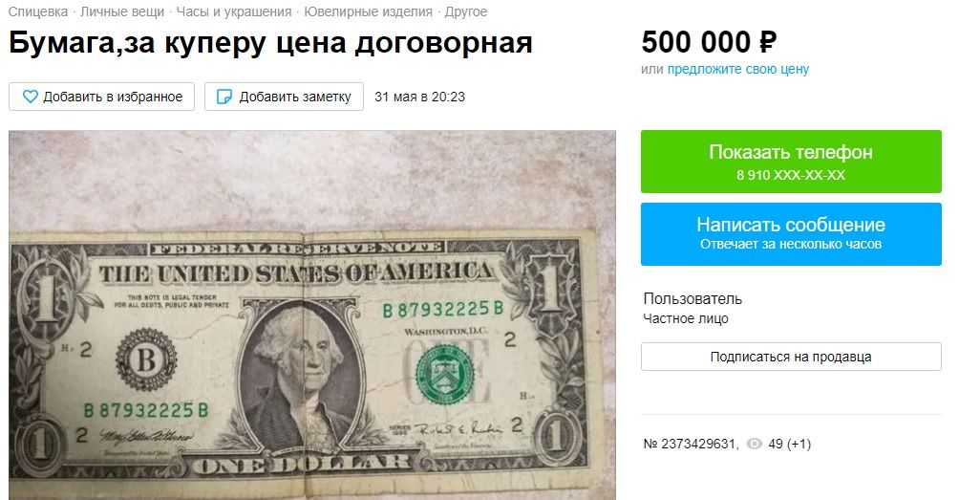Click the heart icon to favorite listing
This screenshot has width=980, height=500.
pos(30,97)
